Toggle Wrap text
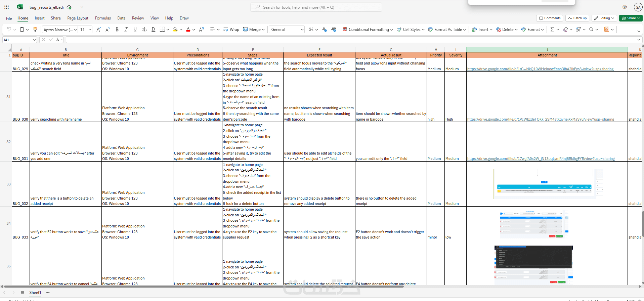The width and height of the screenshot is (644, 301). (231, 30)
